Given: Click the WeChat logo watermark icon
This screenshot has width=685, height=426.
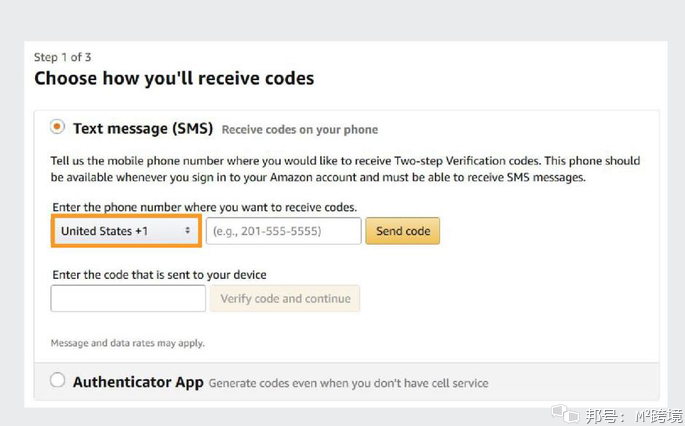Looking at the screenshot, I should tap(565, 413).
